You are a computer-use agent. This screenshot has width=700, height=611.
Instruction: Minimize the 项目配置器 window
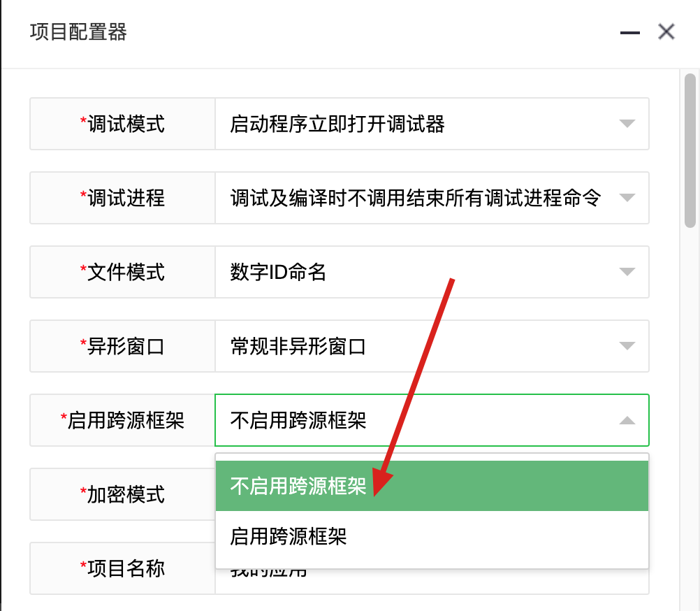[630, 33]
